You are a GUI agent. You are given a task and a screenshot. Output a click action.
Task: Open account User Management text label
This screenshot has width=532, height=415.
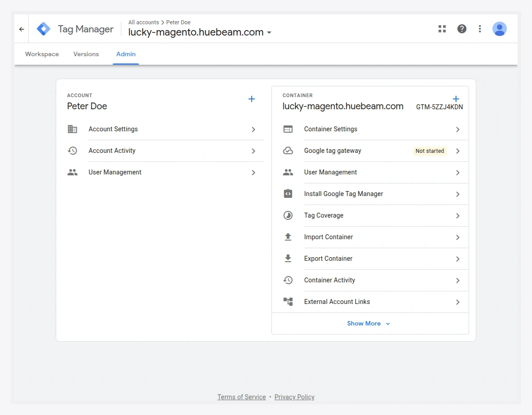[x=115, y=172]
